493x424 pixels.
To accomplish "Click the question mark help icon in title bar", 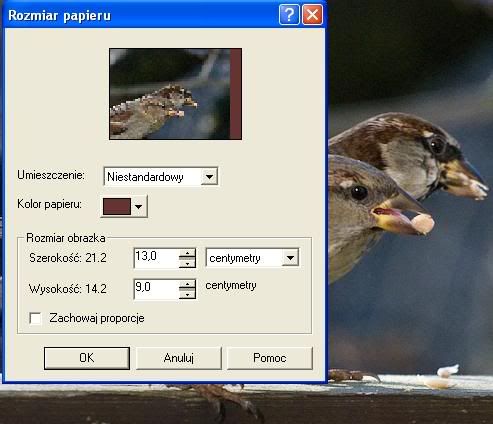I will (289, 15).
